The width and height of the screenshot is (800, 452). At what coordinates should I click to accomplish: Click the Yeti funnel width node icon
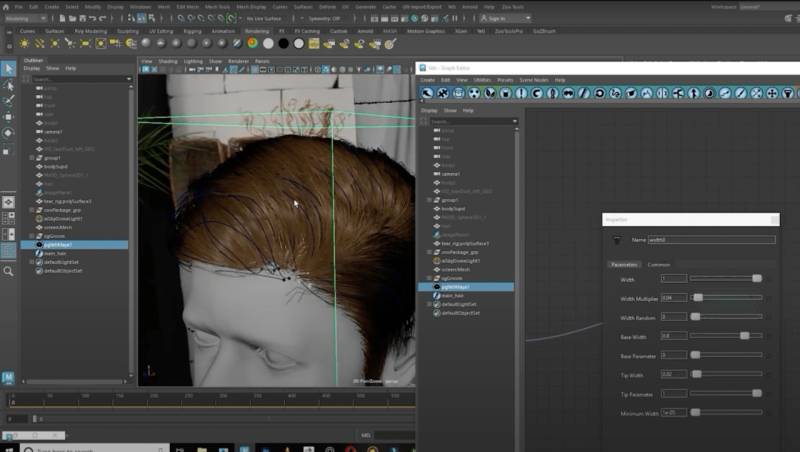[x=788, y=93]
